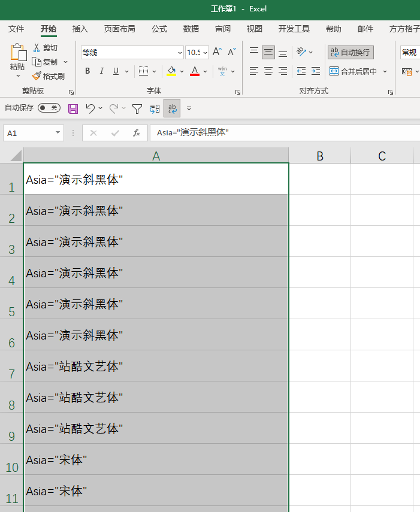Click the Increase Font Size icon
This screenshot has height=512, width=420.
[x=217, y=52]
